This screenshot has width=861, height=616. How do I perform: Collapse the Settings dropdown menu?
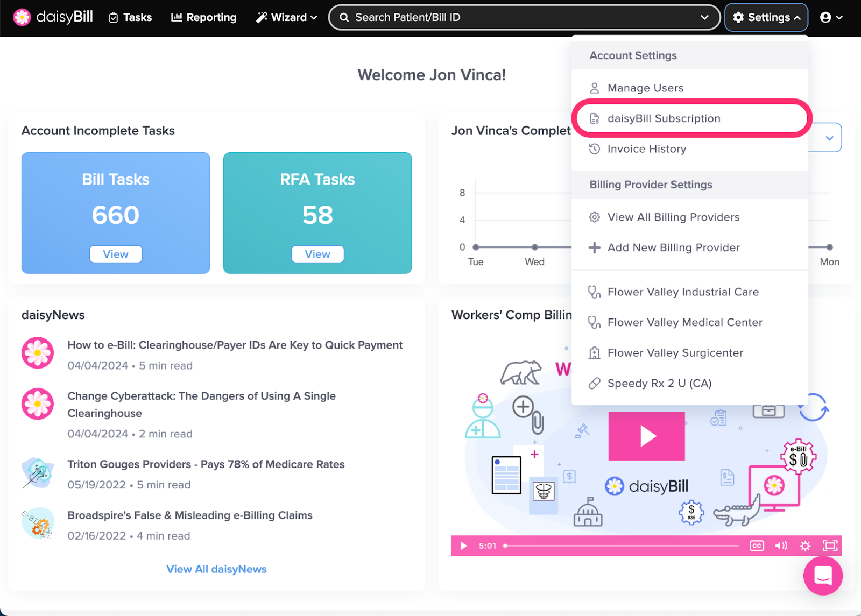(766, 17)
